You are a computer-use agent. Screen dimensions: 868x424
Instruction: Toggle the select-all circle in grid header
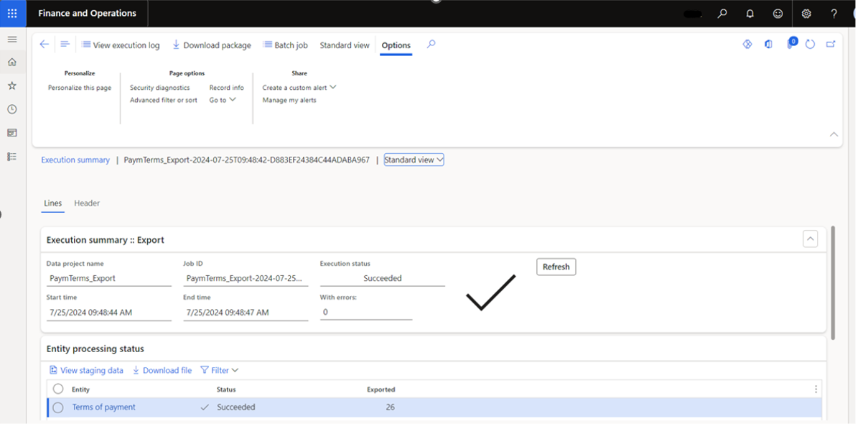click(58, 389)
